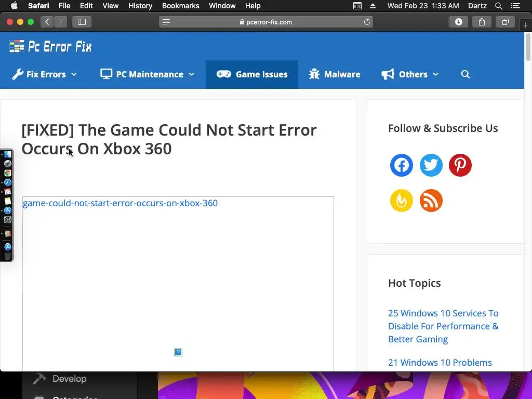Click the broken image placeholder question mark
The width and height of the screenshot is (532, 399).
pyautogui.click(x=178, y=352)
